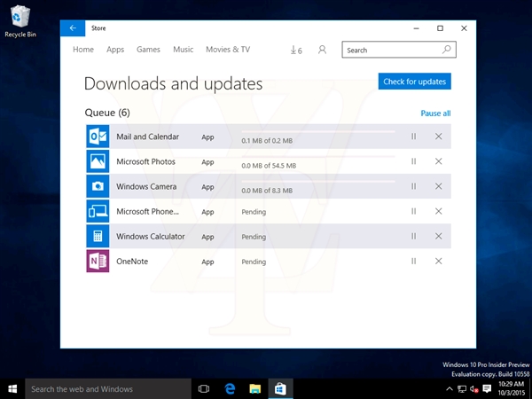532x399 pixels.
Task: Pause the OneNote pending download
Action: coord(413,262)
